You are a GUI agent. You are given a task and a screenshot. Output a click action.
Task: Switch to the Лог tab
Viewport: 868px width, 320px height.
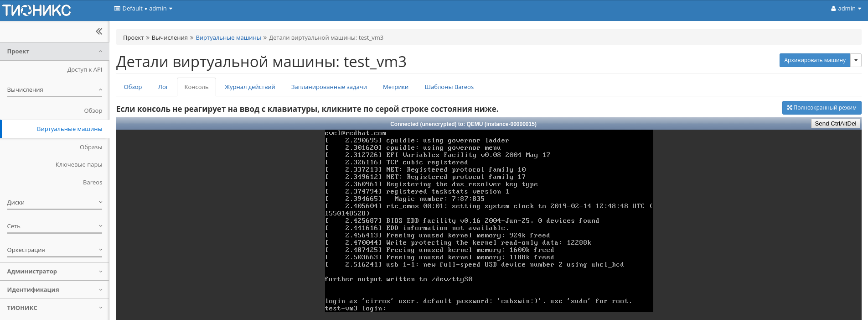[x=163, y=87]
